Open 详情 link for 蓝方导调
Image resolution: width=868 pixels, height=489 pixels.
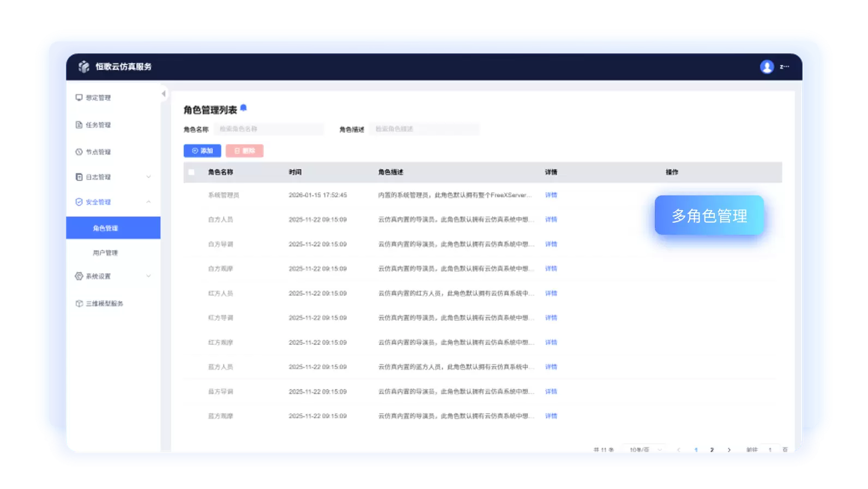click(551, 391)
